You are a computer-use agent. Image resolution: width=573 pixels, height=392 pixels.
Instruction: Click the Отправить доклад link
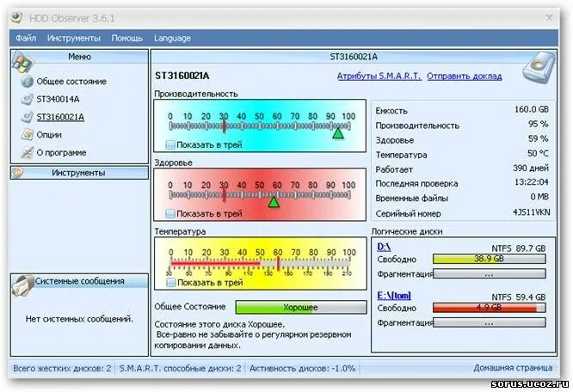point(464,76)
